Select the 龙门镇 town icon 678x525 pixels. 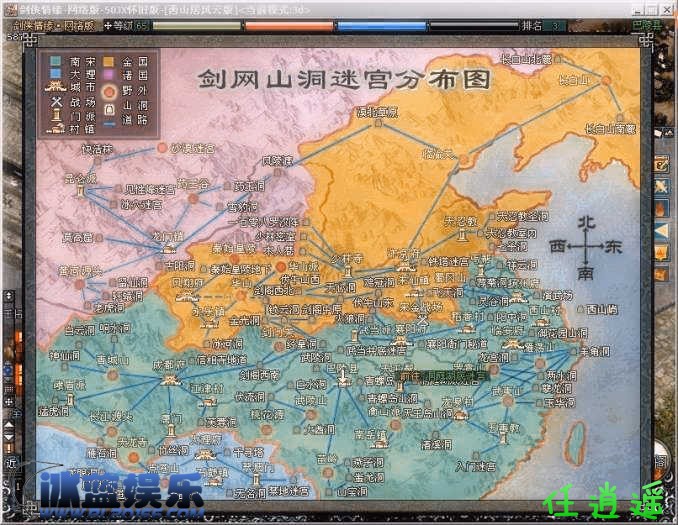click(x=169, y=249)
